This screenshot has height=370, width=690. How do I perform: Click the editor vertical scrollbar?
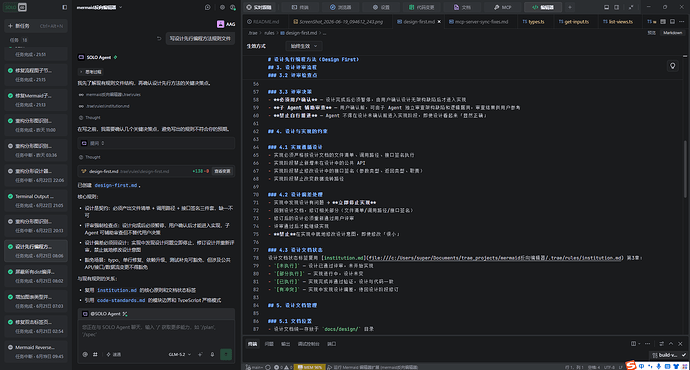[685, 169]
